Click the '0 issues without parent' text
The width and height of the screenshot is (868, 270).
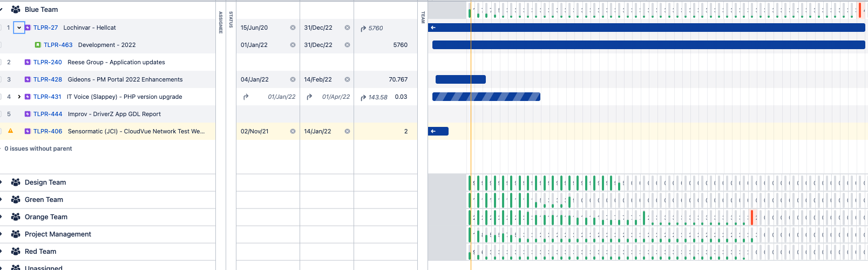(38, 148)
